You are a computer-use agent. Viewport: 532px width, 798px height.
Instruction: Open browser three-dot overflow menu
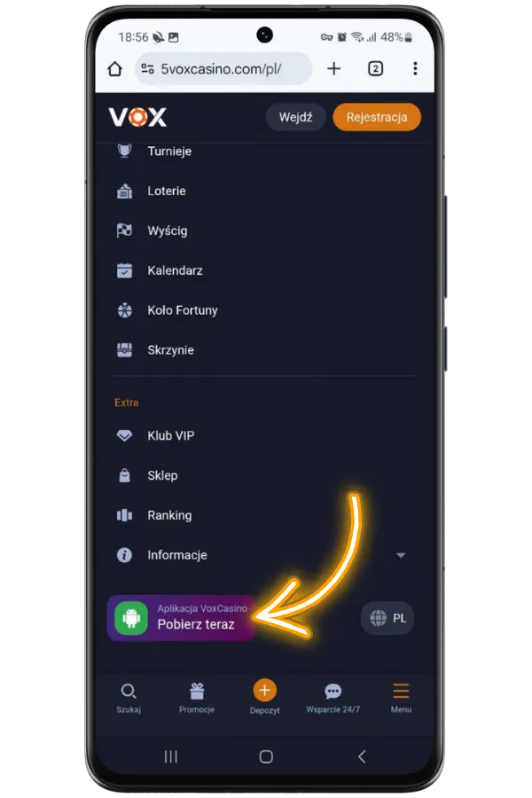click(416, 68)
